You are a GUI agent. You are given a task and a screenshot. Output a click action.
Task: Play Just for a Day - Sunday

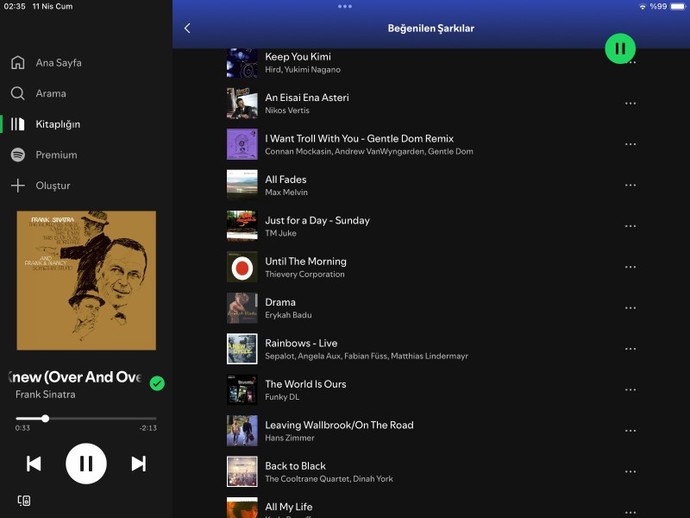[x=431, y=226]
